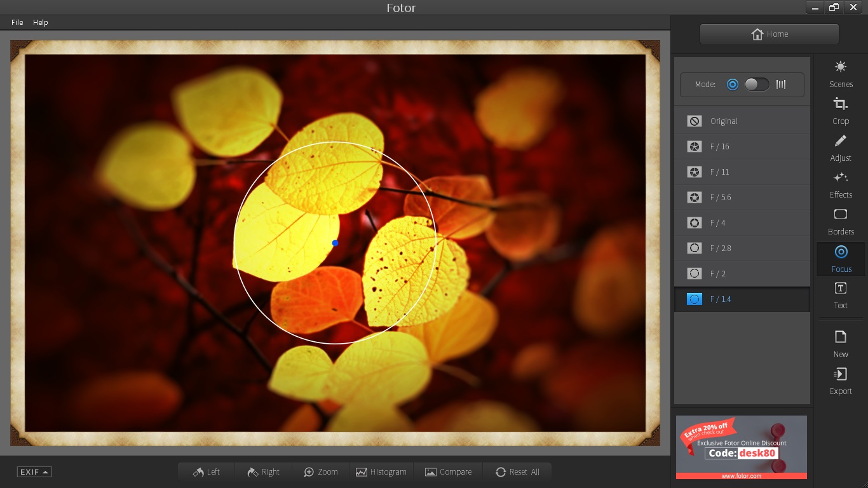Show the Histogram
This screenshot has width=868, height=488.
[381, 471]
